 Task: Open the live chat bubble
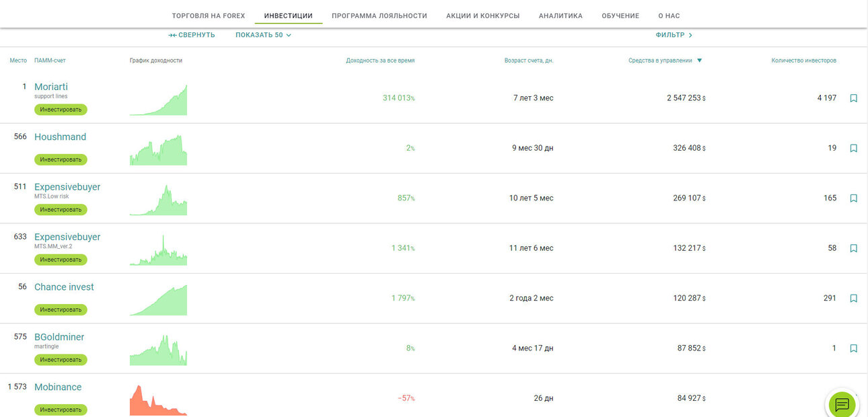(x=842, y=404)
